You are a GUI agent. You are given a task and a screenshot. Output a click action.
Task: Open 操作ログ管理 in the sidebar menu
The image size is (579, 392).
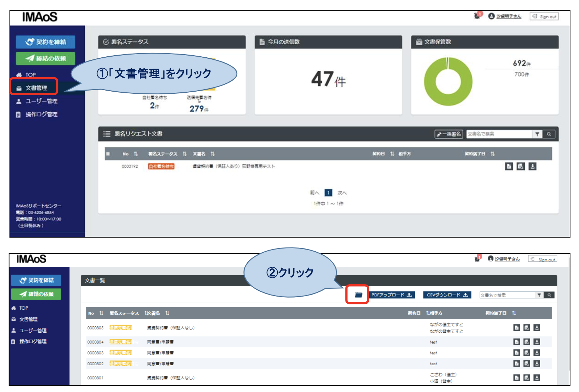tap(41, 114)
